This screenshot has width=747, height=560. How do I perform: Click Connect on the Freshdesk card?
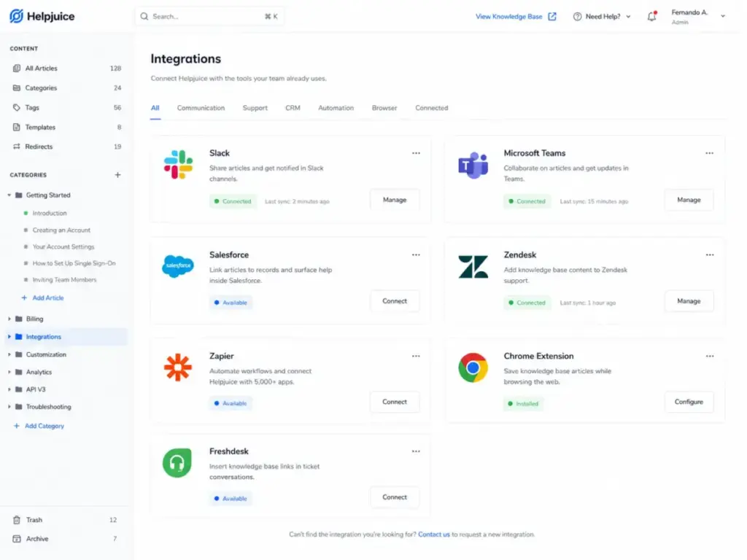click(395, 497)
